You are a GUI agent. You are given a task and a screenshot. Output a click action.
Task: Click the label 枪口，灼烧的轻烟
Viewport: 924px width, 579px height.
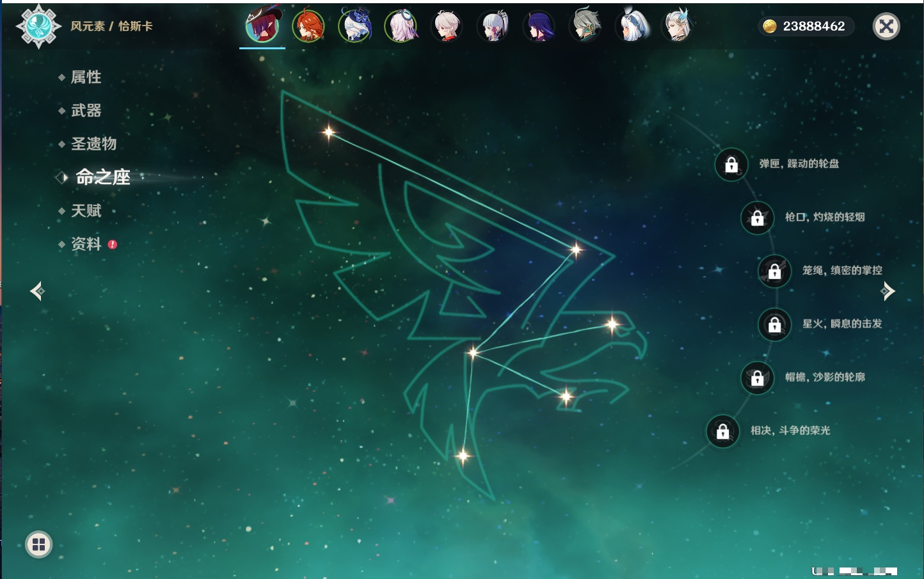825,217
